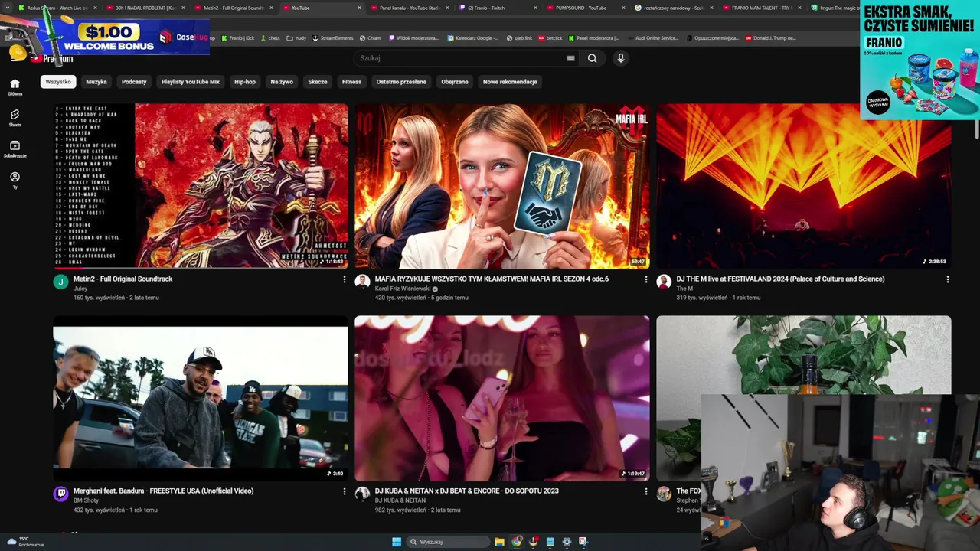Open the chess bookmark

pos(270,37)
